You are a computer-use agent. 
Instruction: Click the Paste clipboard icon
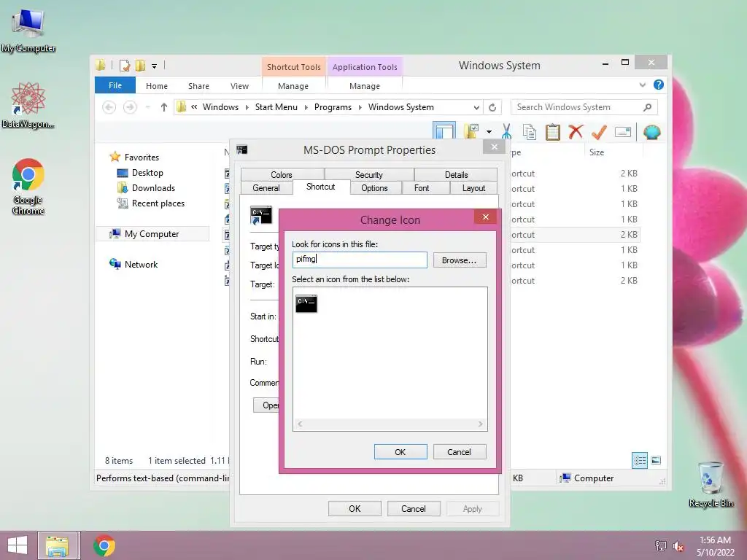553,132
